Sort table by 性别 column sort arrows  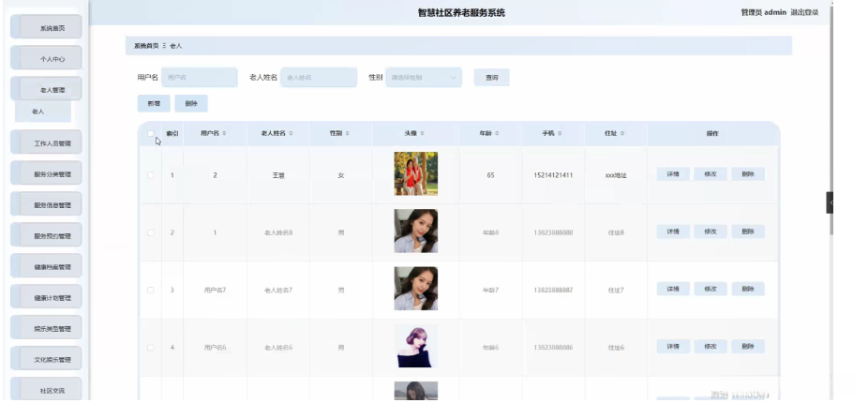pos(347,133)
